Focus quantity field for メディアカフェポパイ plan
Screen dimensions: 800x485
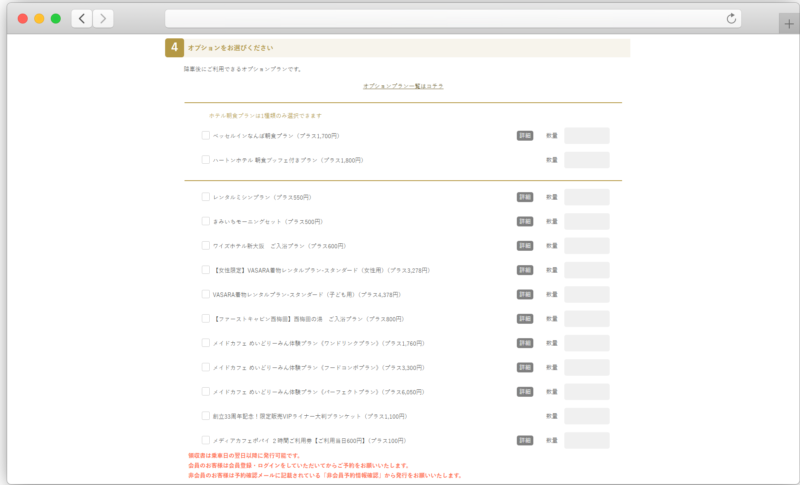[x=587, y=440]
